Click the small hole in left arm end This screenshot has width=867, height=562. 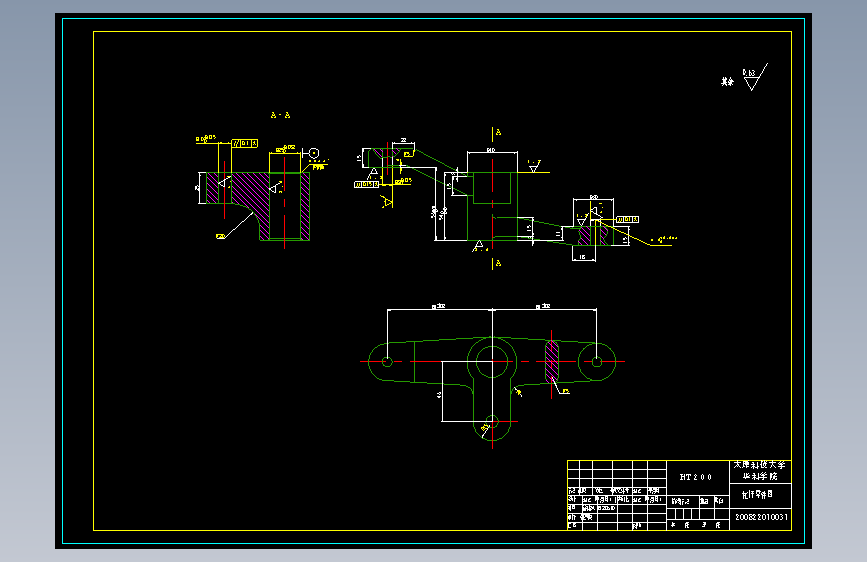pyautogui.click(x=387, y=362)
